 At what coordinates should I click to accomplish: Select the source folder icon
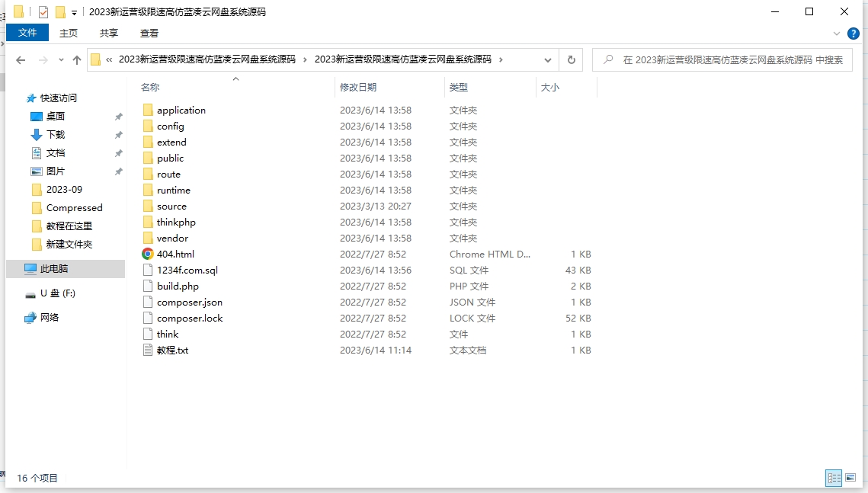148,206
